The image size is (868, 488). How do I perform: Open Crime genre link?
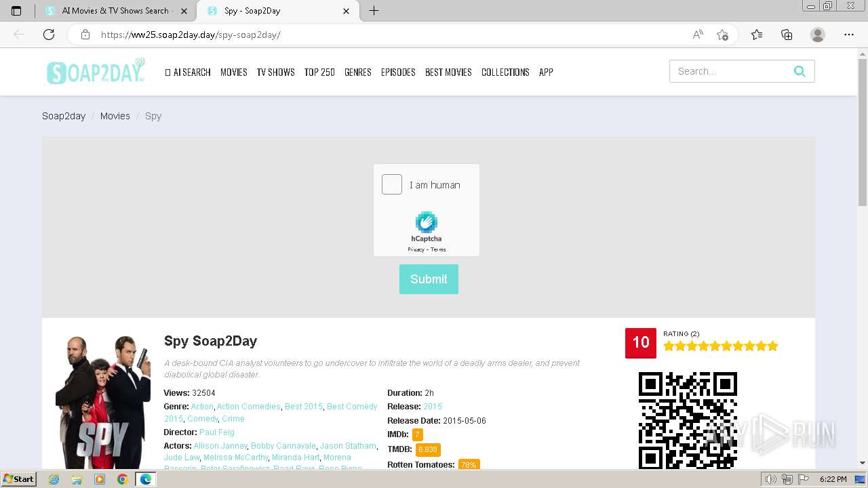pos(233,419)
